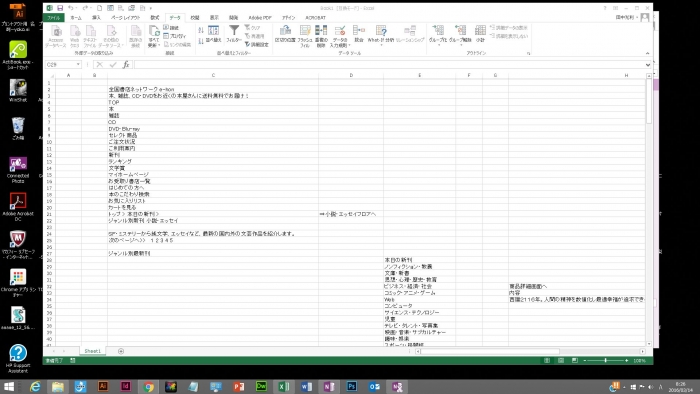Image resolution: width=700 pixels, height=394 pixels.
Task: Switch to the Adobe PDF tab
Action: [x=260, y=18]
